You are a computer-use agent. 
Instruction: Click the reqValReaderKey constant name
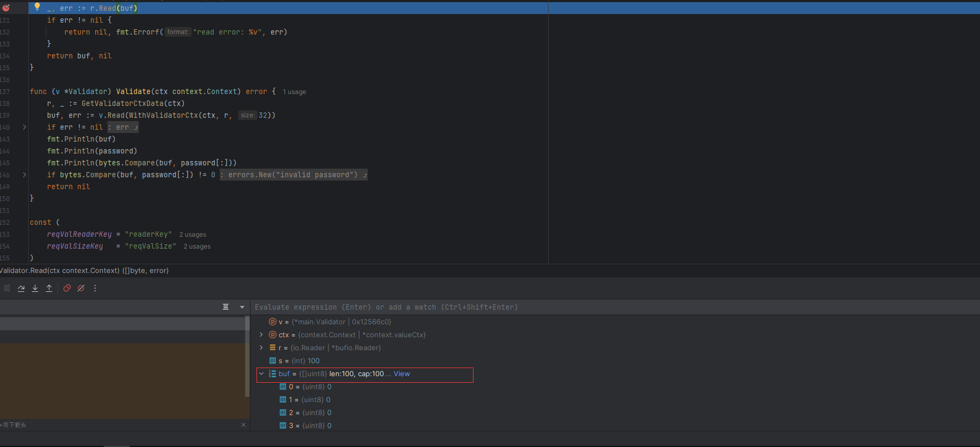point(79,234)
